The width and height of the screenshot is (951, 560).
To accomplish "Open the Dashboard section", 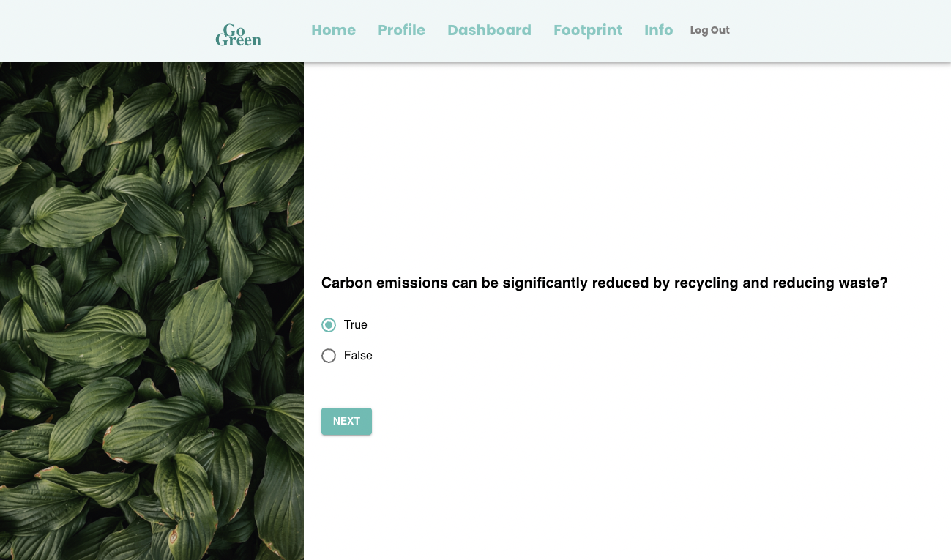I will tap(489, 30).
